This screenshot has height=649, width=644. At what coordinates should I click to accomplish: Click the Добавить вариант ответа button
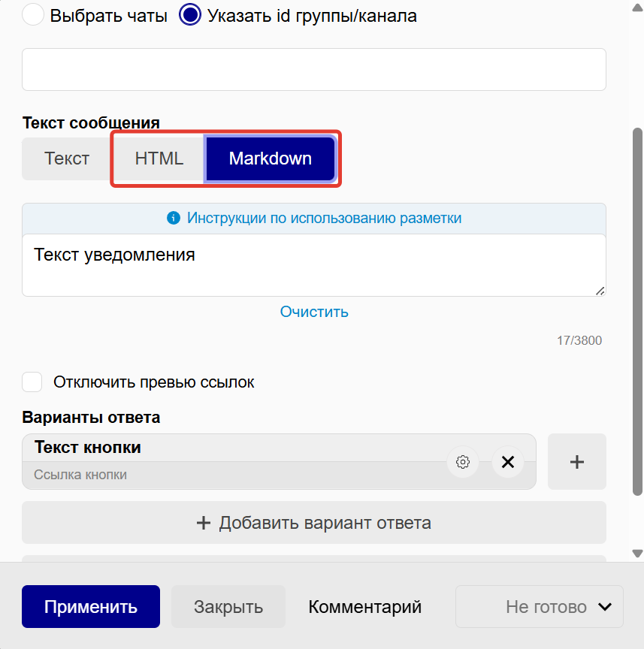(313, 522)
